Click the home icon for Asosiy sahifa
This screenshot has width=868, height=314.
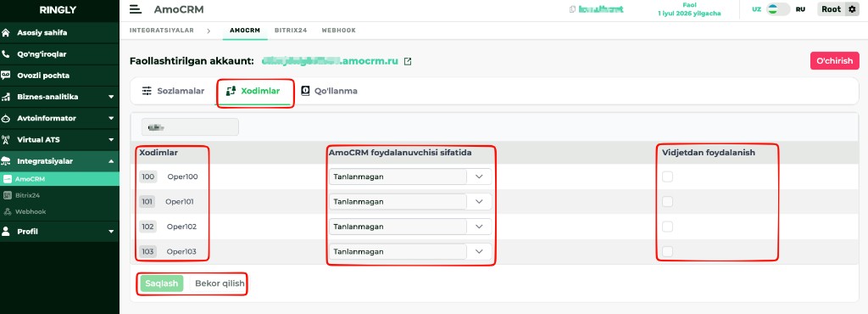click(6, 33)
